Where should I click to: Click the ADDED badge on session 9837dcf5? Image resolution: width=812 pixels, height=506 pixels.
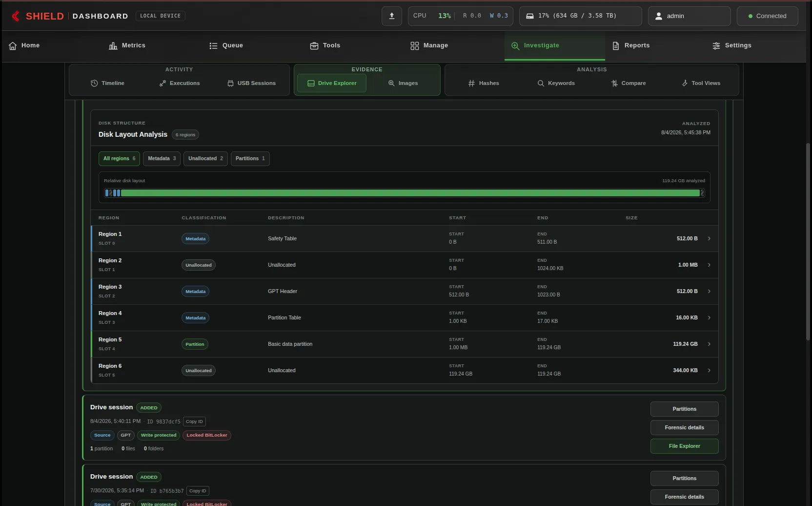coord(149,408)
